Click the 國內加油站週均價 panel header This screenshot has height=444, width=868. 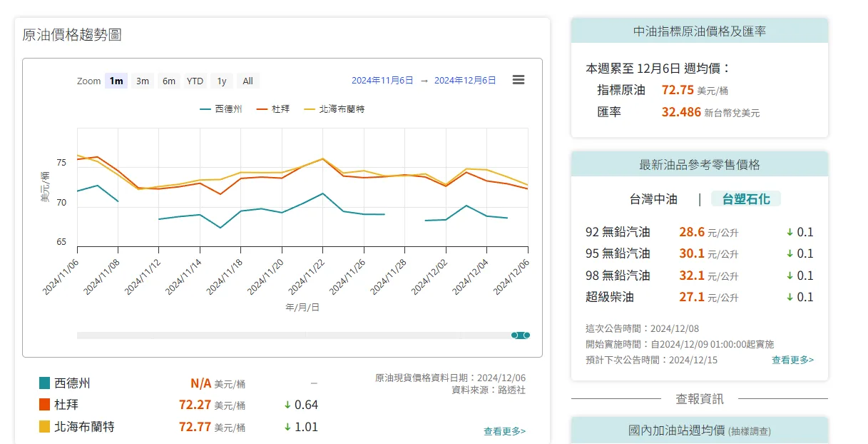pyautogui.click(x=700, y=430)
